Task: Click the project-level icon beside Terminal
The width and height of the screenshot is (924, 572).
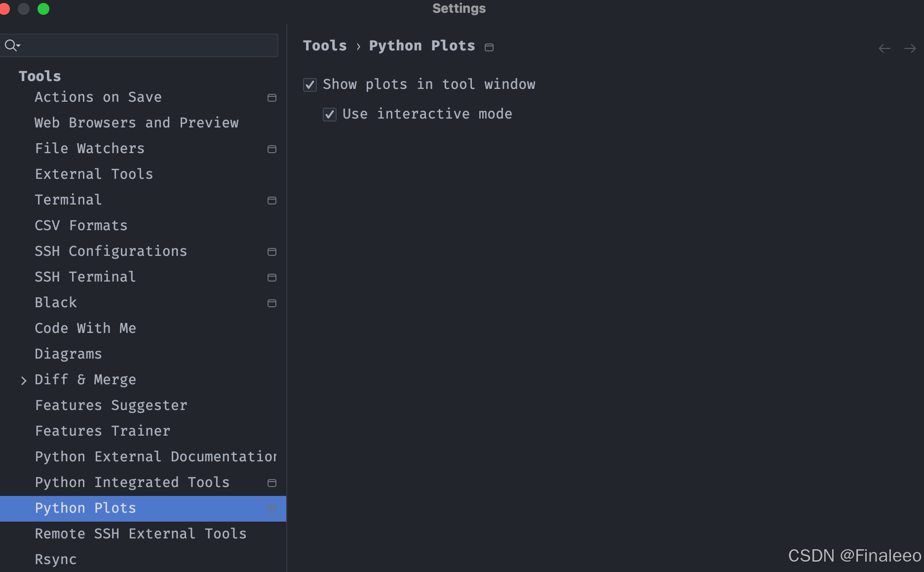Action: point(271,201)
